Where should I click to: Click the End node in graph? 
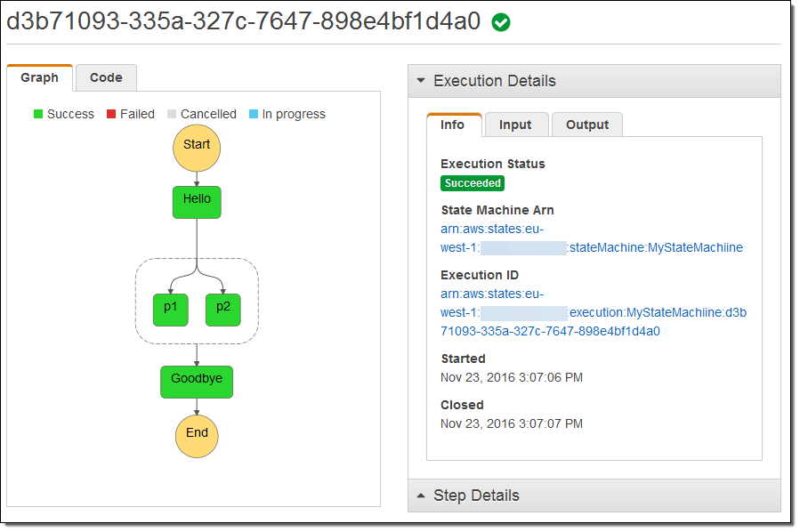click(197, 434)
